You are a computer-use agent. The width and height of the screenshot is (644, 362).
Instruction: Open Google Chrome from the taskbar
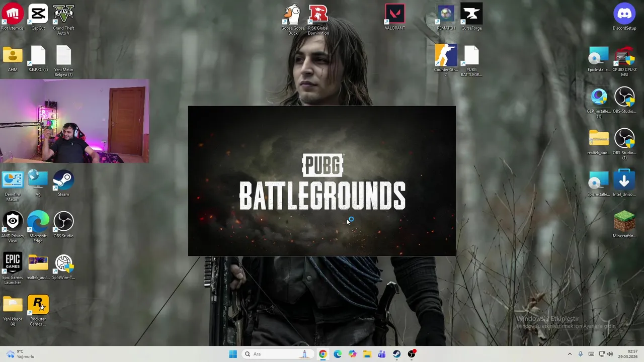pos(323,354)
